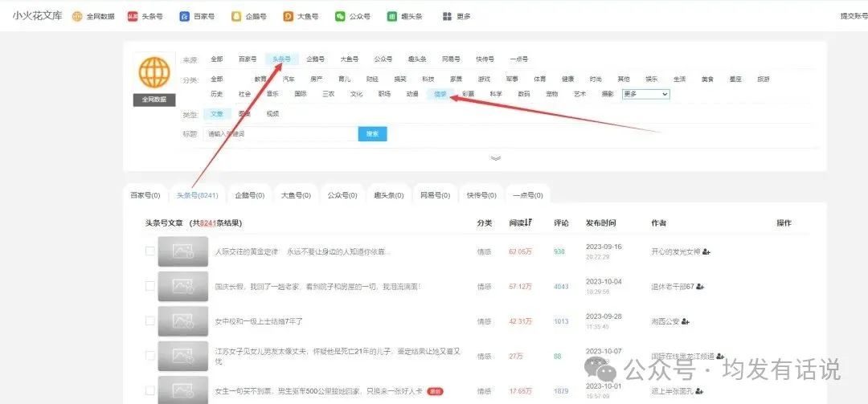Viewport: 868px width, 404px height.
Task: Choose 图集 as the content type
Action: coord(244,114)
